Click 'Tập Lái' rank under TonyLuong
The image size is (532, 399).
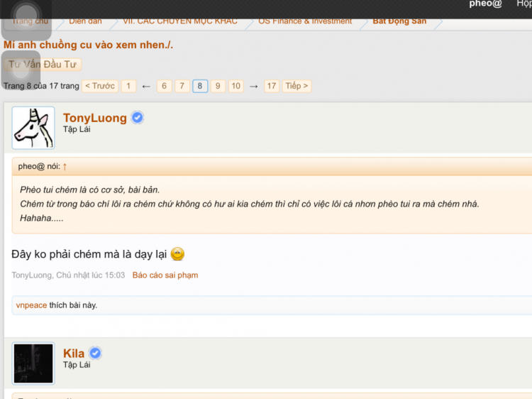77,129
